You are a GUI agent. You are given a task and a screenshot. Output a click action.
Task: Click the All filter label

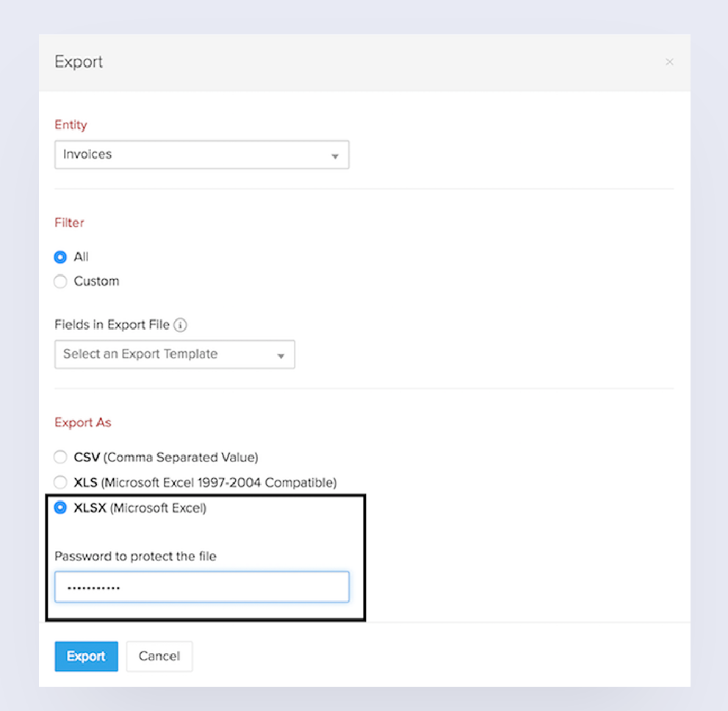tap(81, 256)
